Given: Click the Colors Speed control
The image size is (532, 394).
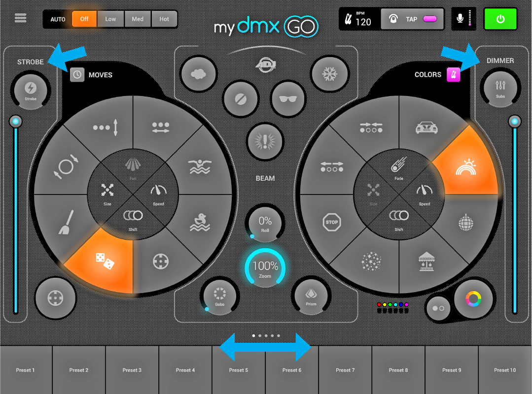Looking at the screenshot, I should 424,194.
